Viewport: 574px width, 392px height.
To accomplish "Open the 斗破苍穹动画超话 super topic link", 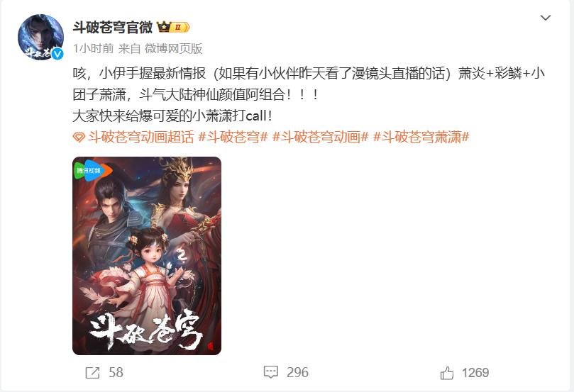I will 140,138.
